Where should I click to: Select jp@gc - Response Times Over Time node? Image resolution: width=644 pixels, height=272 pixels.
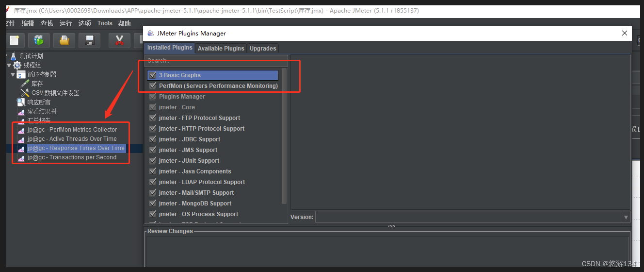76,148
